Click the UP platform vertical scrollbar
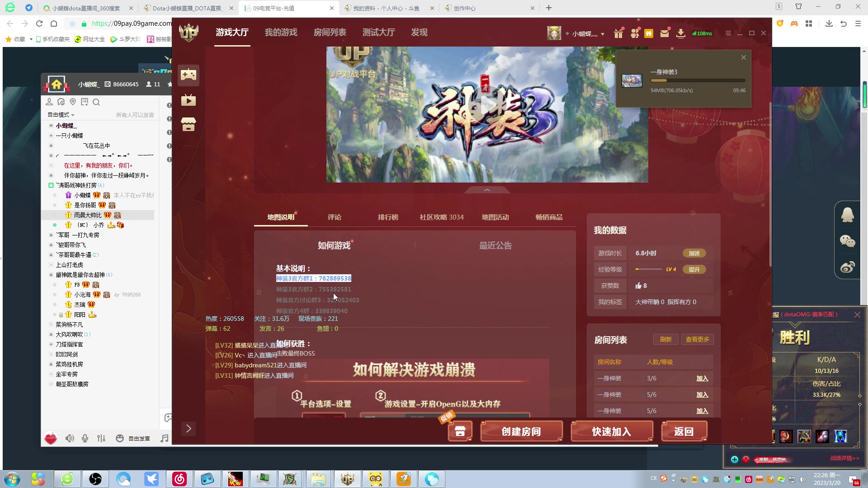Screen dimensions: 868x488 (x=770, y=184)
